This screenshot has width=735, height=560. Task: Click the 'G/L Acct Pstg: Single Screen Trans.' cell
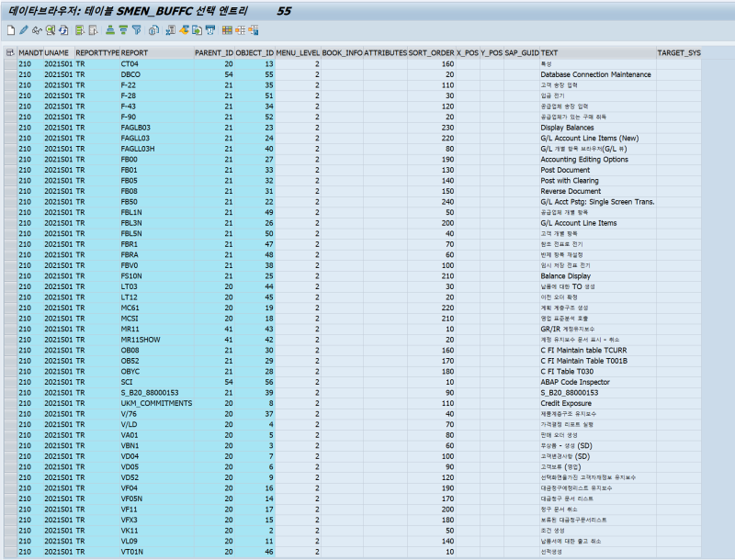[598, 202]
